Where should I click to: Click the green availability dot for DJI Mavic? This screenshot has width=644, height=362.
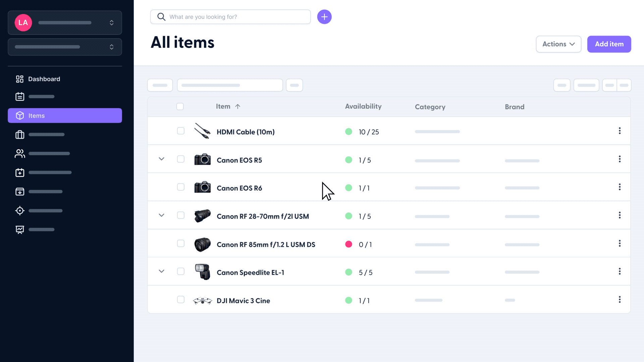click(349, 300)
